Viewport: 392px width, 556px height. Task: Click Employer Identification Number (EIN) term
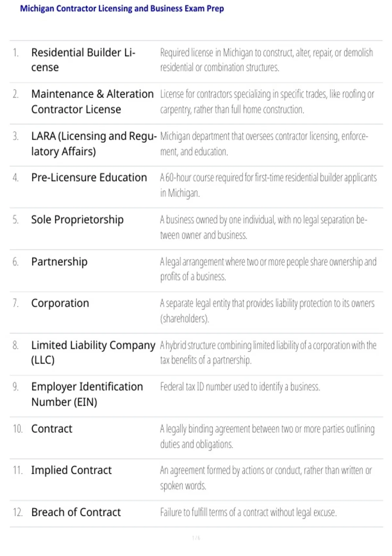(x=87, y=394)
